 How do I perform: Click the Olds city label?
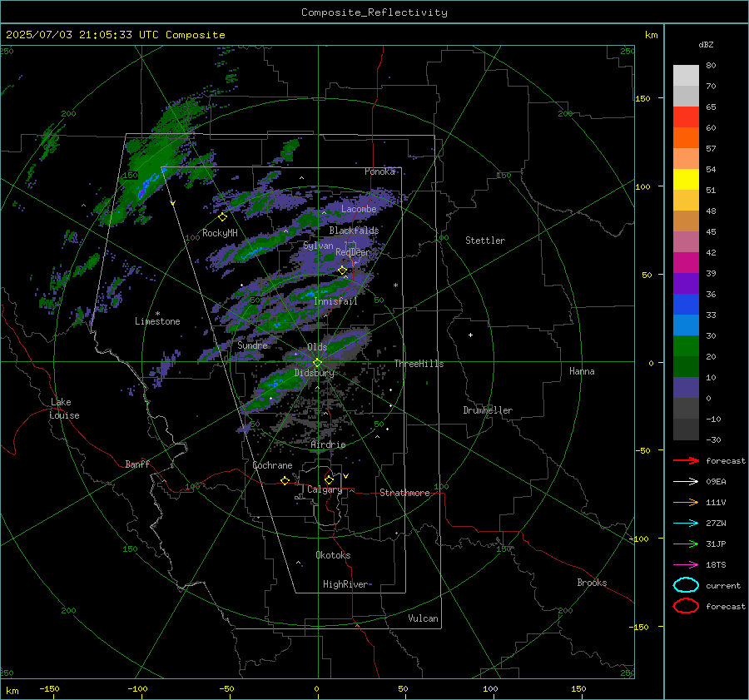coord(317,347)
